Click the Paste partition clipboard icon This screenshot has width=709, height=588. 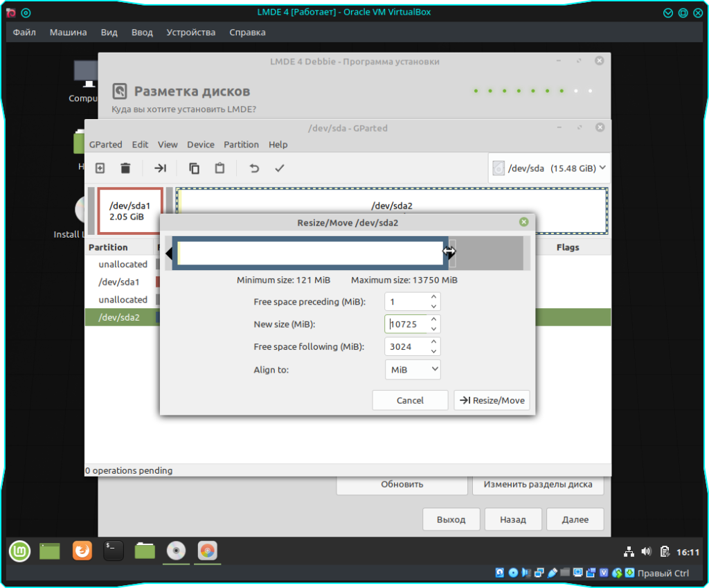pos(219,168)
